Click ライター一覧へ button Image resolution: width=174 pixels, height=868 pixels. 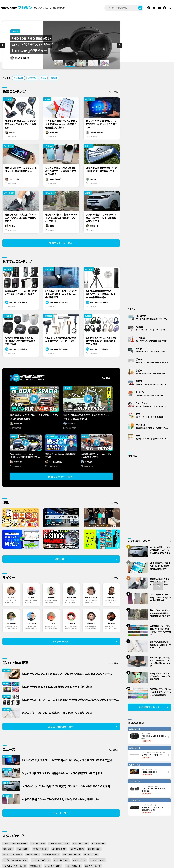61,642
